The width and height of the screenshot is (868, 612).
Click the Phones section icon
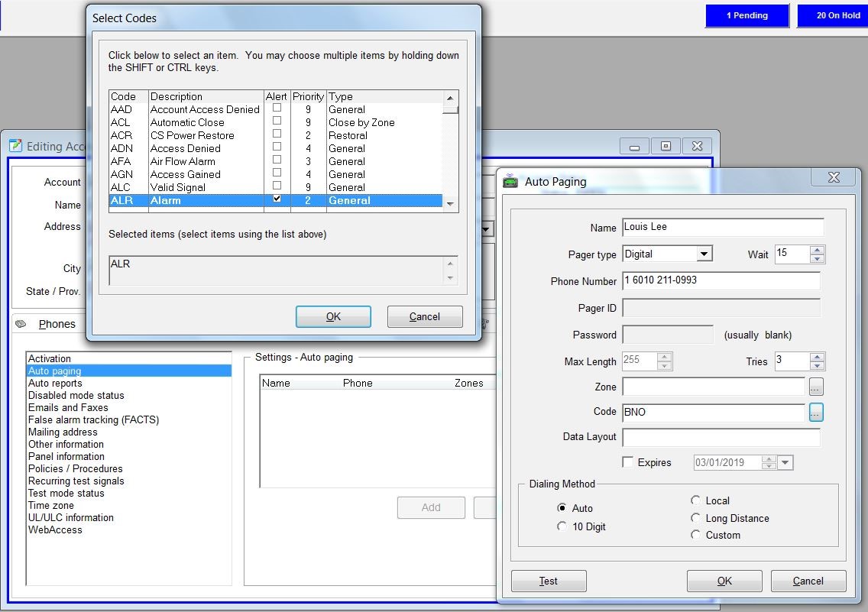[21, 324]
